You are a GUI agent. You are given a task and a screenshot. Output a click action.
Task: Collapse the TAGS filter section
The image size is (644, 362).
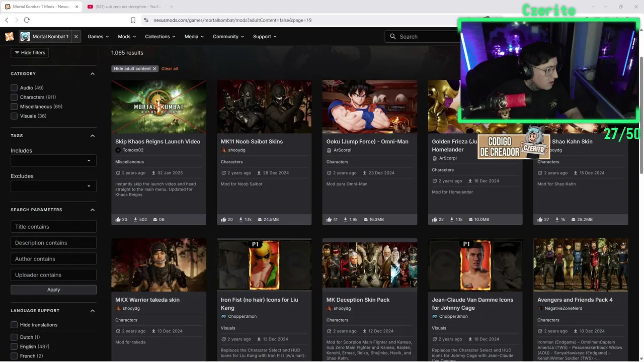(93, 136)
